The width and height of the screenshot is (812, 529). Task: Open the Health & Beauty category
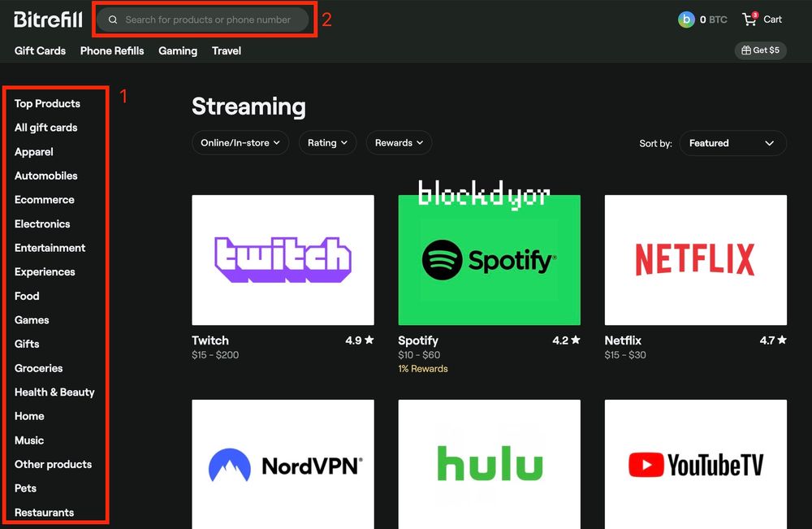54,392
